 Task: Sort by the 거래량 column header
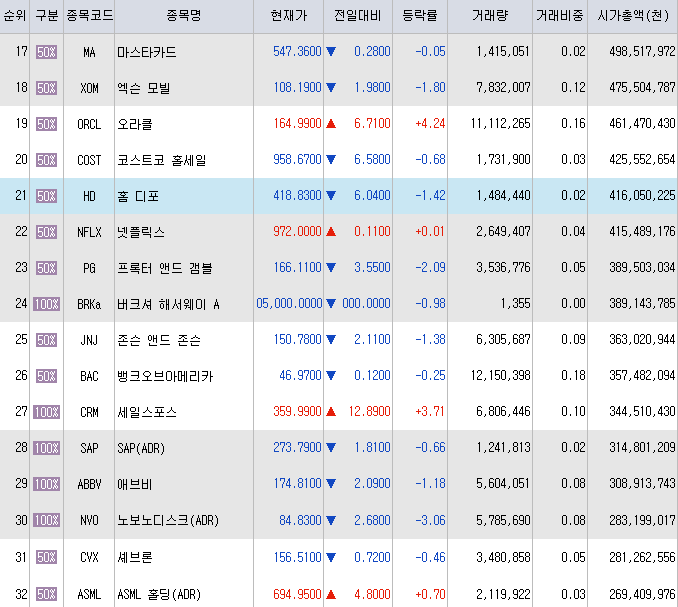490,16
